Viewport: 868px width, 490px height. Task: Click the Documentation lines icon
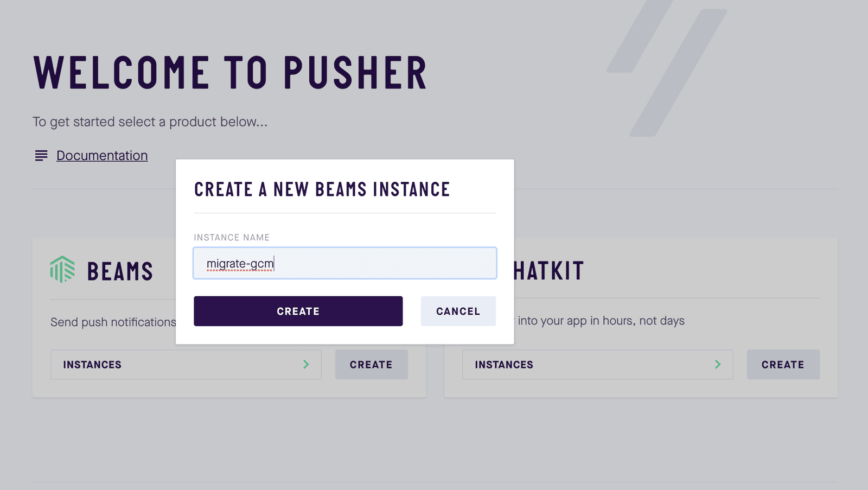(x=41, y=156)
